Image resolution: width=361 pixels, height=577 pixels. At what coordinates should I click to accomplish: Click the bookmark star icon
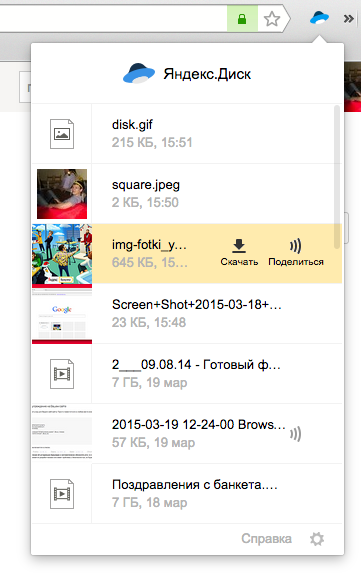coord(272,19)
